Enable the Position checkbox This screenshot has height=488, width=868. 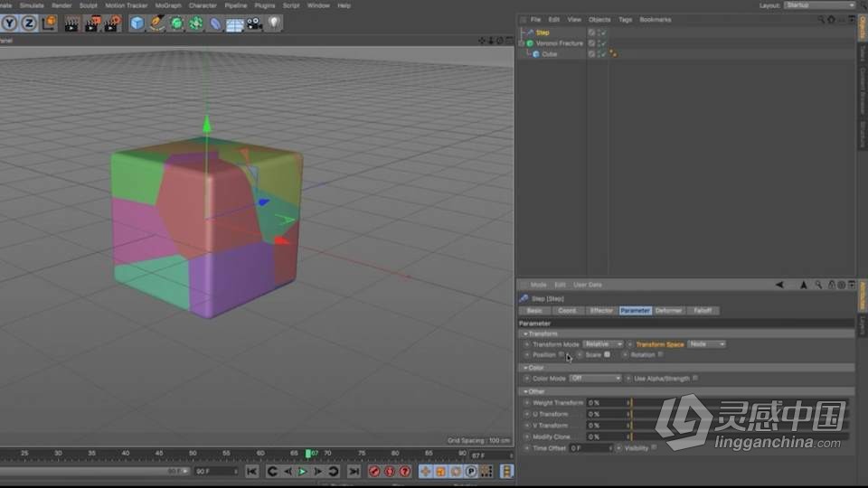[x=561, y=355]
